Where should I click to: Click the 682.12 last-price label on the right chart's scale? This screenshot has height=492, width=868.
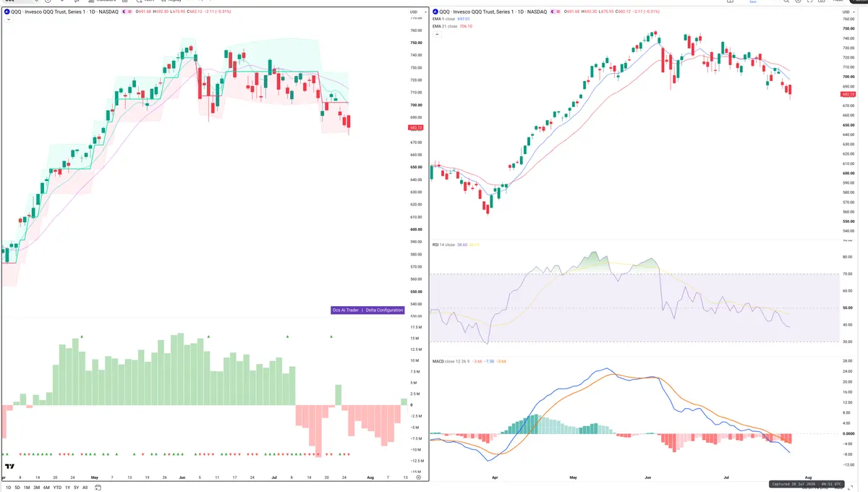tap(848, 94)
